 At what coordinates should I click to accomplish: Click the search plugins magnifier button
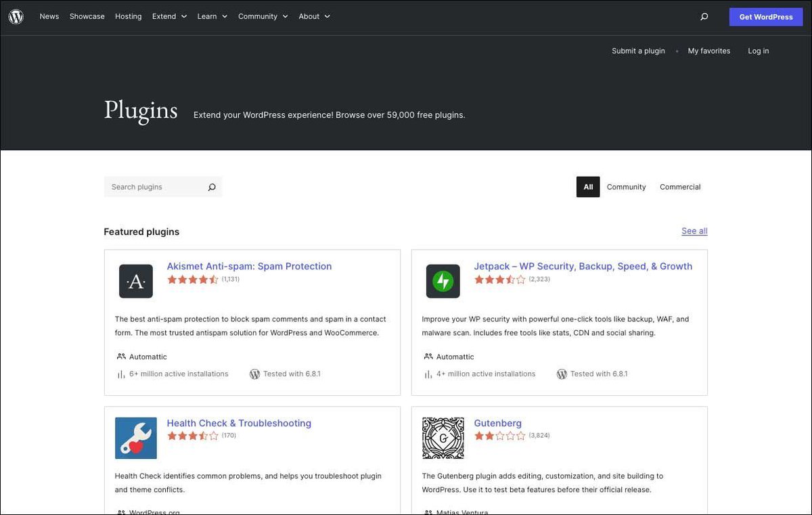pos(212,187)
